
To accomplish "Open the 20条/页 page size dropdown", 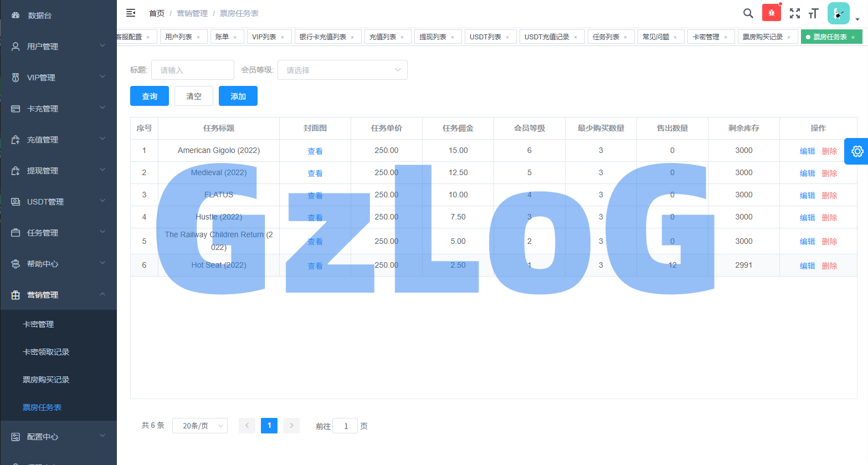I will point(199,426).
